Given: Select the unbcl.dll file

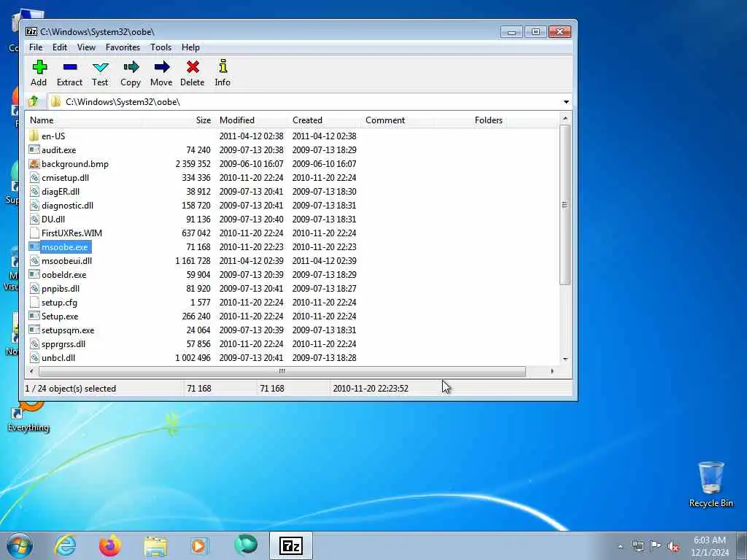Looking at the screenshot, I should point(58,357).
